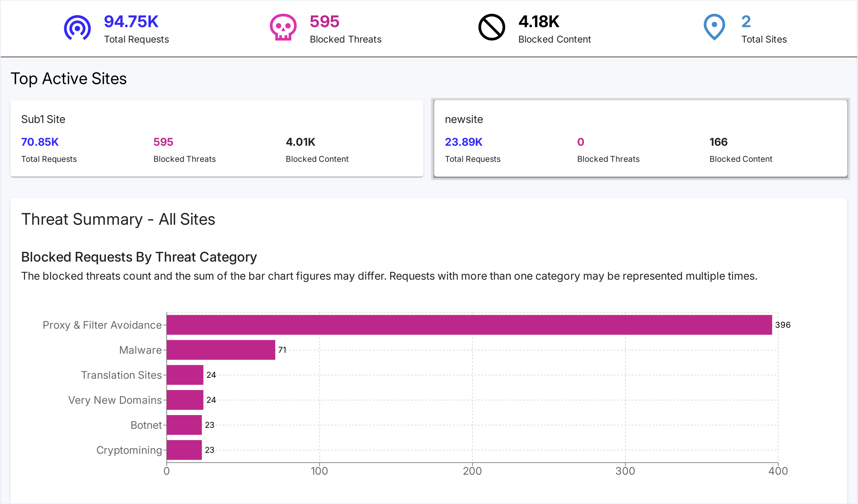Select the Botnet bar
The width and height of the screenshot is (858, 504).
[184, 425]
